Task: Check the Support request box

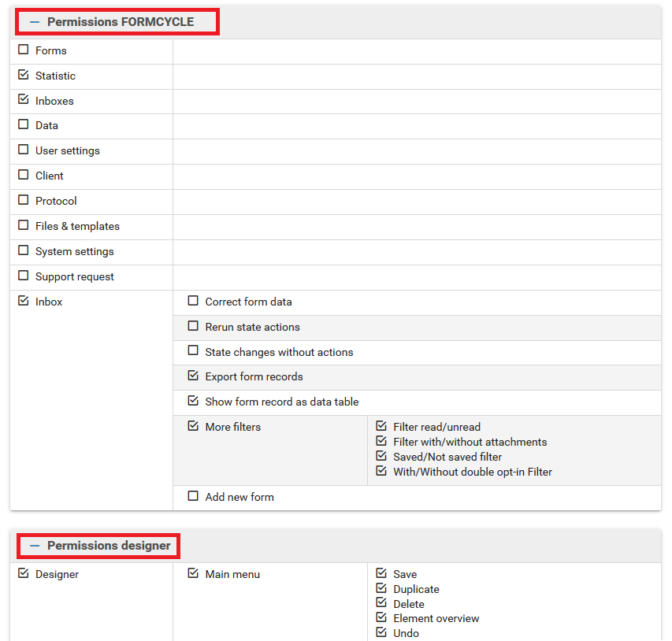Action: pyautogui.click(x=24, y=276)
